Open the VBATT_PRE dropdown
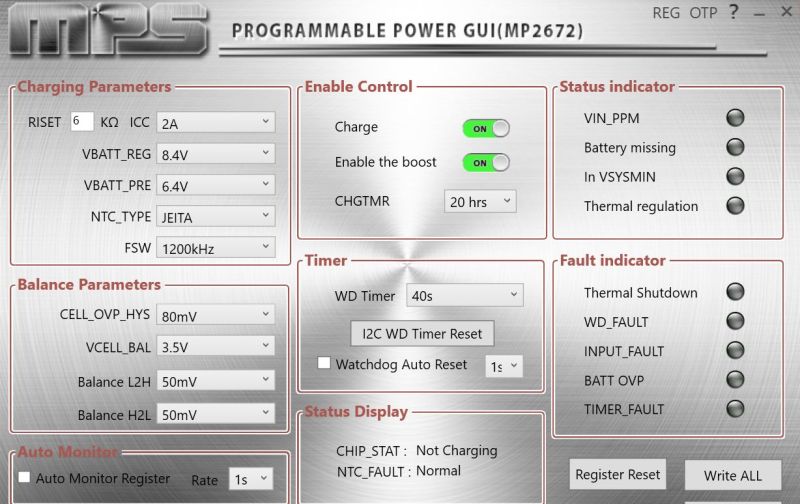Image resolution: width=800 pixels, height=504 pixels. click(x=215, y=185)
